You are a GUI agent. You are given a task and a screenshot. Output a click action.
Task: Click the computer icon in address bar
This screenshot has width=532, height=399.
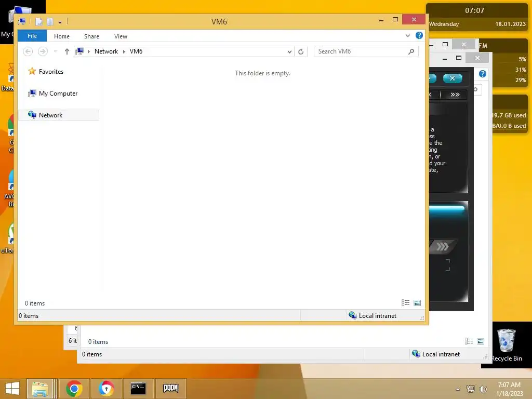click(79, 51)
